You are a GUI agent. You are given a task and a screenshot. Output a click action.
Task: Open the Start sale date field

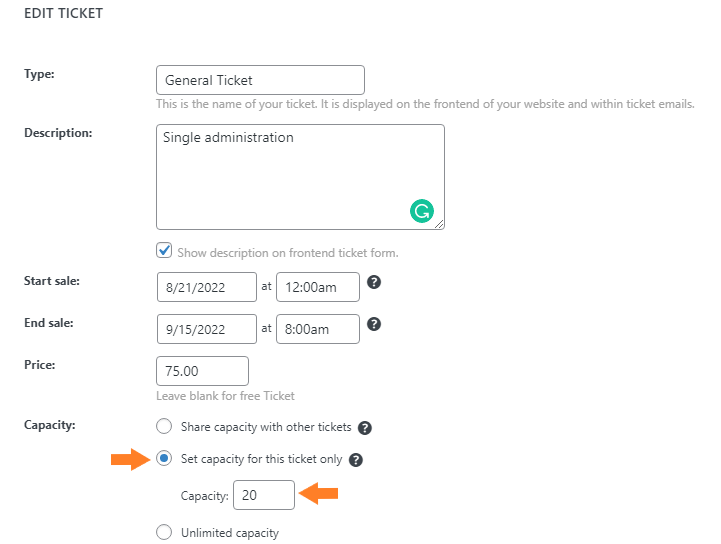pos(207,287)
